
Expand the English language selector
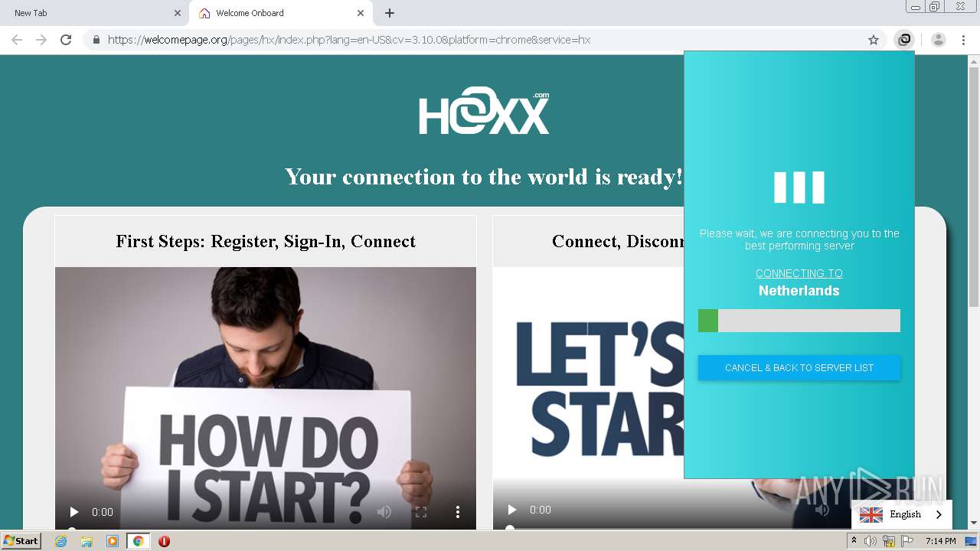902,514
